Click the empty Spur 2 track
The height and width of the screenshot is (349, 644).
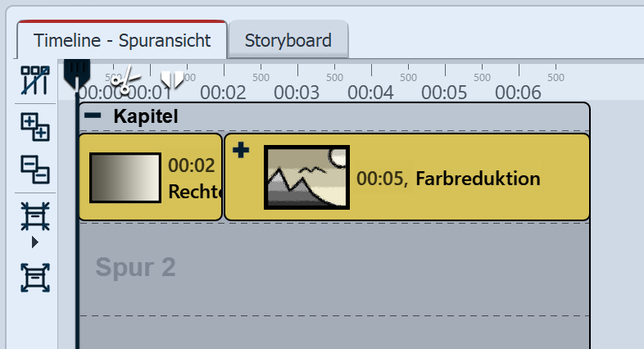(x=328, y=268)
